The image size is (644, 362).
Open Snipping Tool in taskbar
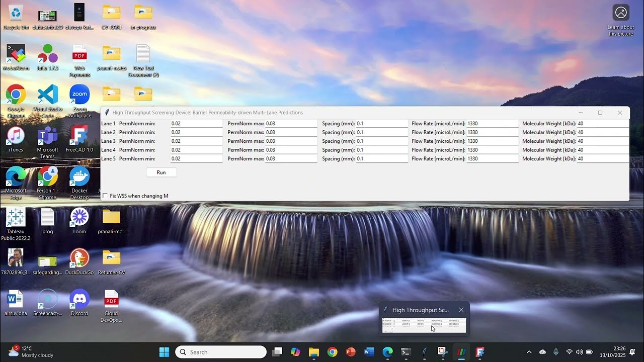coord(442,352)
